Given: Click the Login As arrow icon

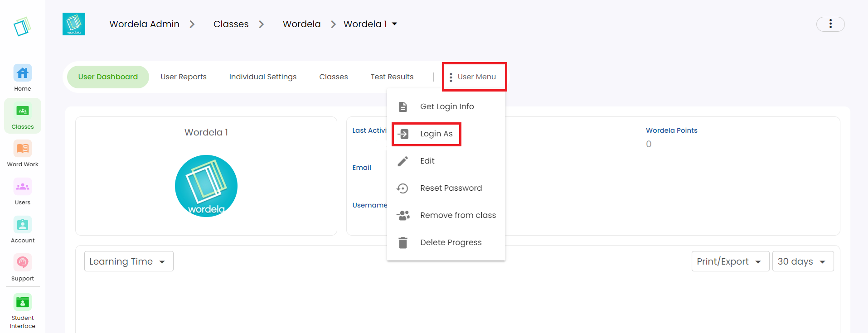Looking at the screenshot, I should [x=403, y=134].
